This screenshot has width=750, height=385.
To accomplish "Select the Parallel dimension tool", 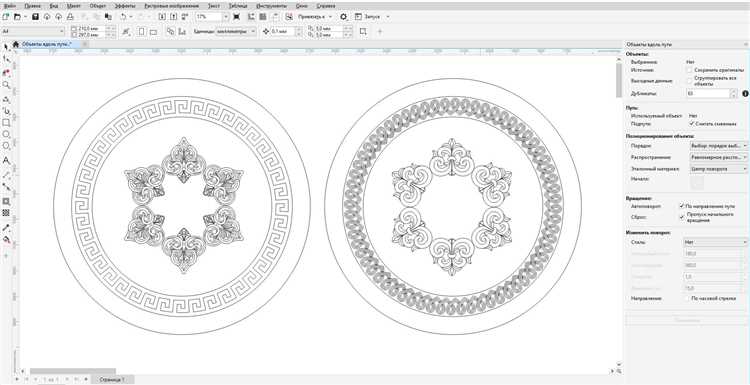I will point(6,175).
